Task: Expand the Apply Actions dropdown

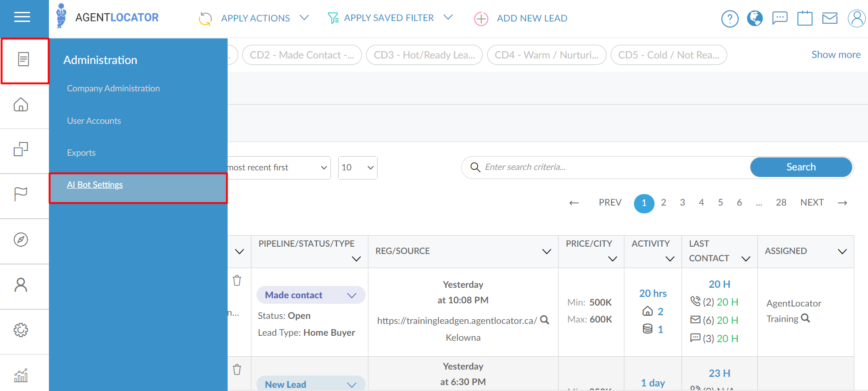Action: point(304,18)
